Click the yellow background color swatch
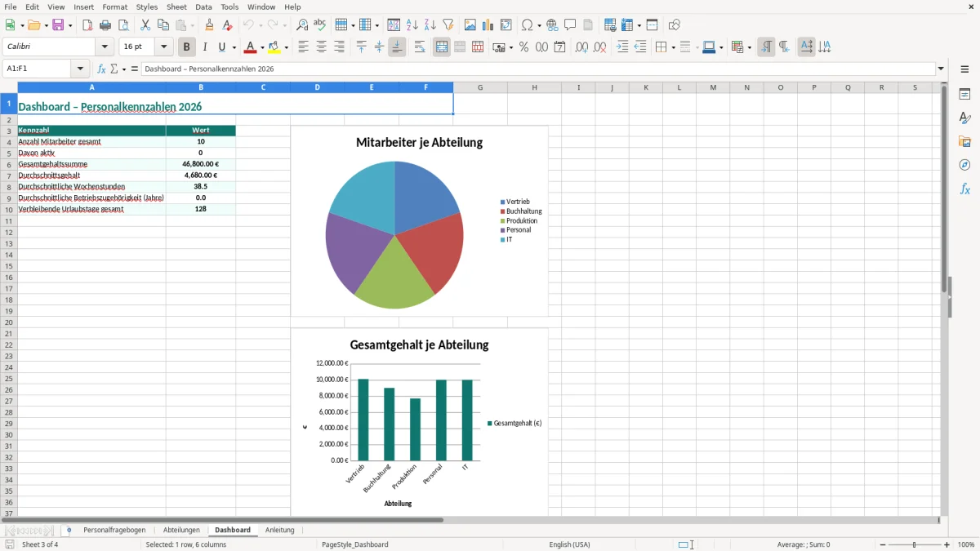980x551 pixels. pos(274,47)
